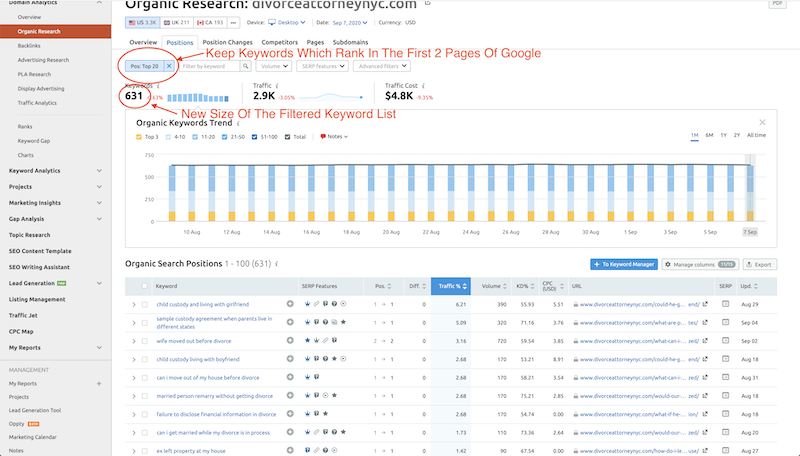Open external URL icon in Sep 04 row
This screenshot has height=456, width=800.
point(705,323)
